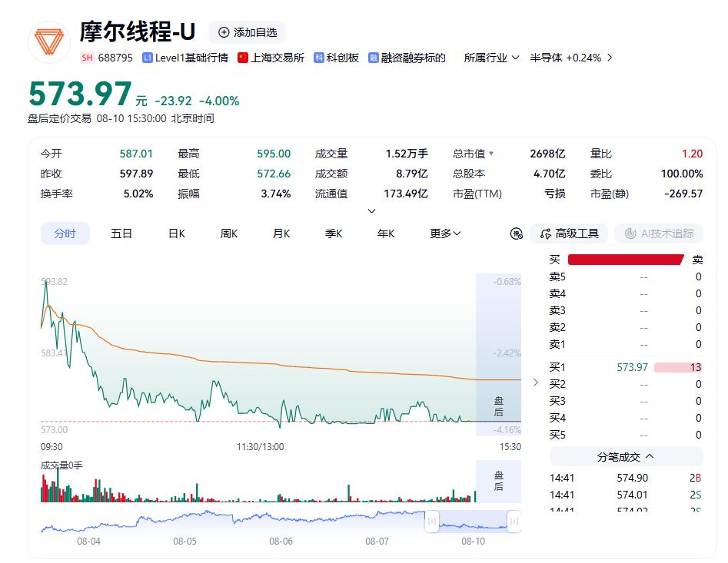The width and height of the screenshot is (728, 563).
Task: Switch to the 月K tab
Action: [281, 233]
